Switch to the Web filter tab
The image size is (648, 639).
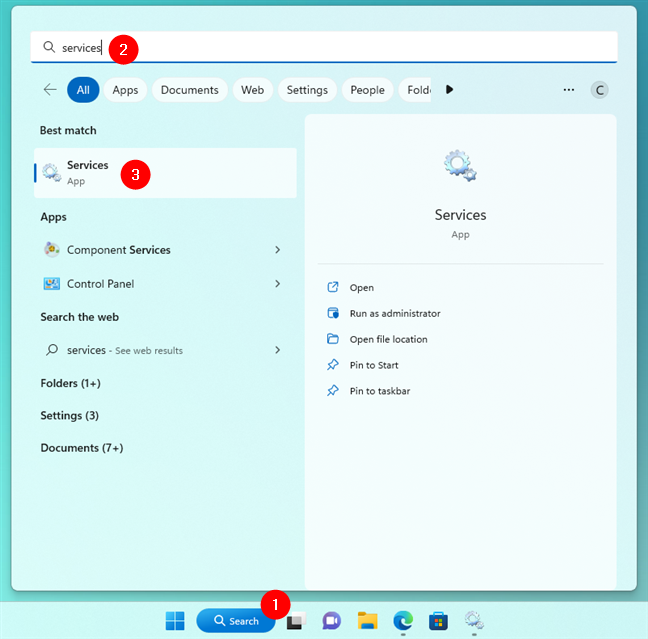point(253,90)
